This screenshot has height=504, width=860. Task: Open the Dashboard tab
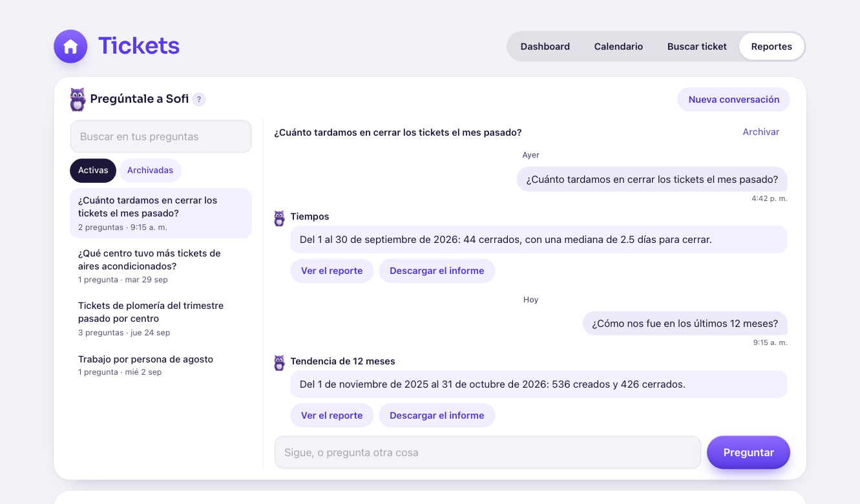[545, 47]
